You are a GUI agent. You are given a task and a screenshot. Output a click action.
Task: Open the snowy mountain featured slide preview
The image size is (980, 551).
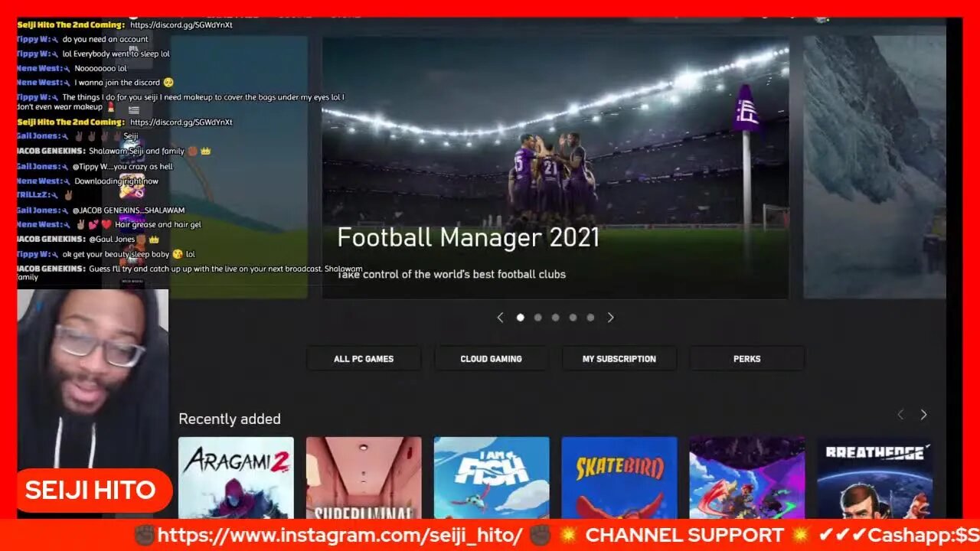874,166
